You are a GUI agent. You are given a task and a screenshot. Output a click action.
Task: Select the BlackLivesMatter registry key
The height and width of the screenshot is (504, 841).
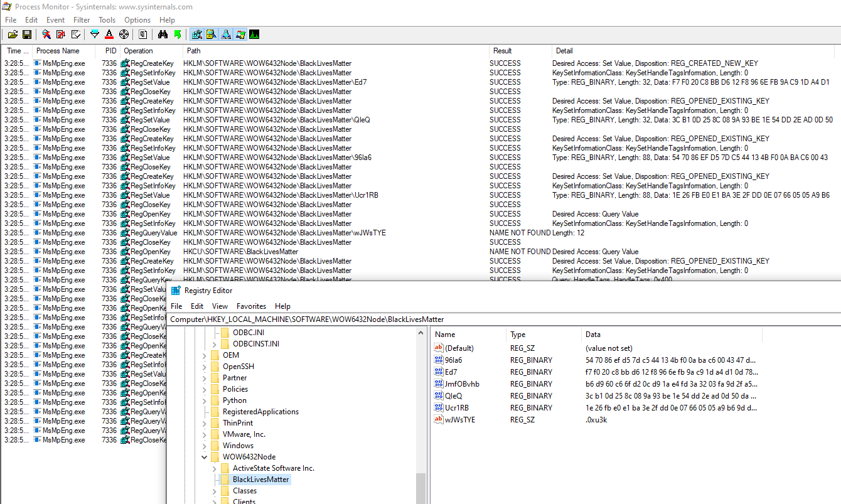[x=259, y=479]
